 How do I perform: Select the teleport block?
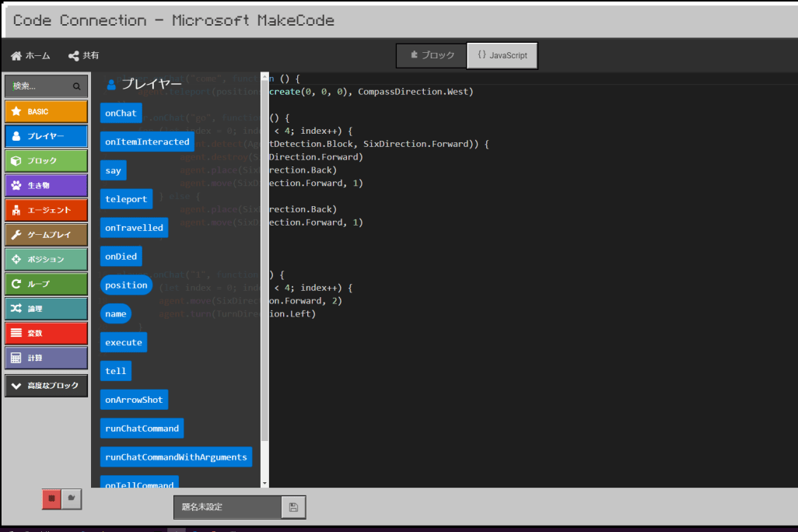126,199
